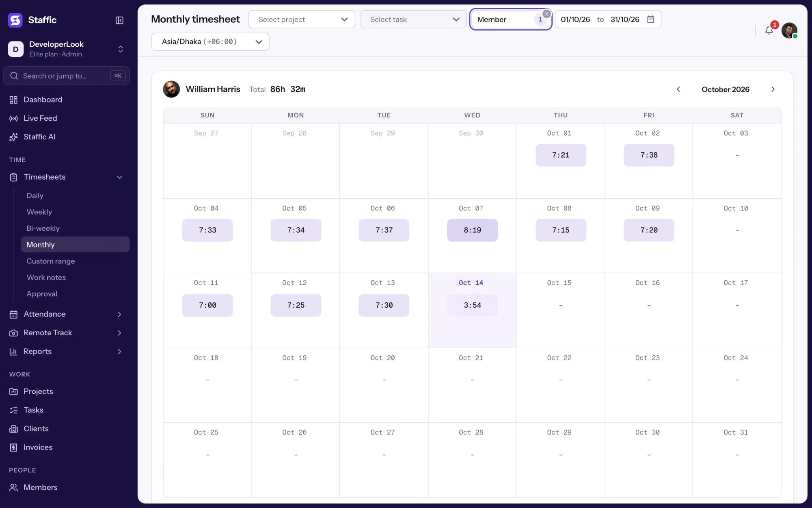Open the 3:54 entry on Oct 14
Viewport: 812px width, 508px height.
coord(472,305)
